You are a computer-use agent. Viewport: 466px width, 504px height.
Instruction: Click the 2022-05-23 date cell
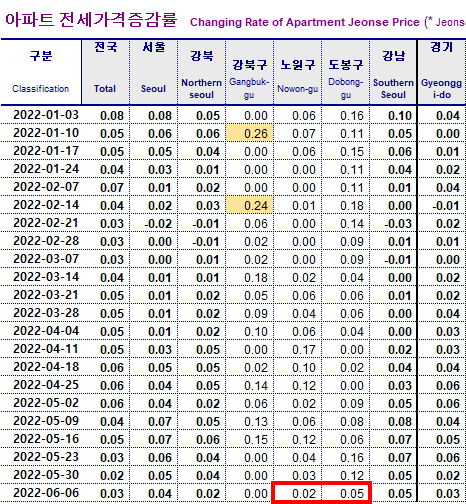[41, 457]
